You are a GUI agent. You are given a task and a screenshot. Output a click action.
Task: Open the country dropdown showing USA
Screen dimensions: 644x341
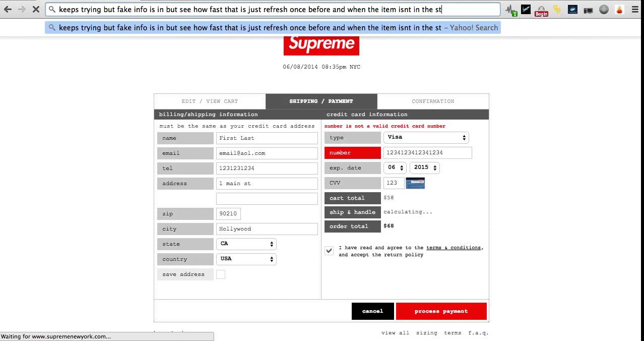pyautogui.click(x=246, y=259)
